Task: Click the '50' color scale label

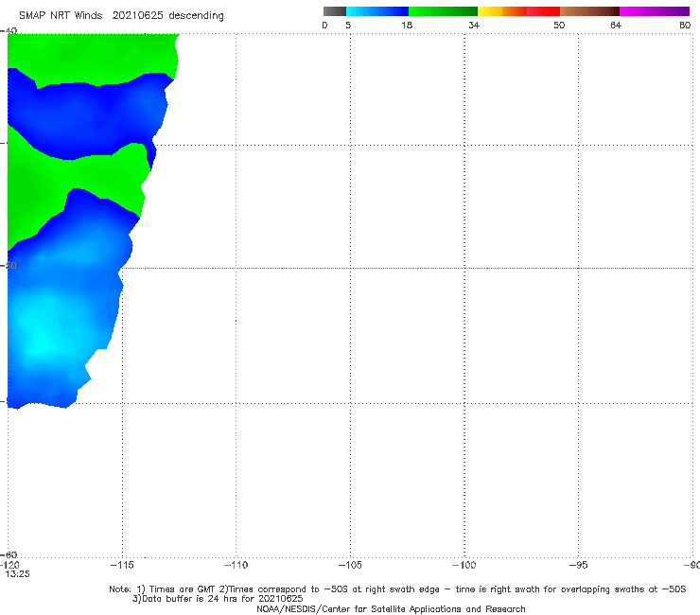Action: point(559,25)
